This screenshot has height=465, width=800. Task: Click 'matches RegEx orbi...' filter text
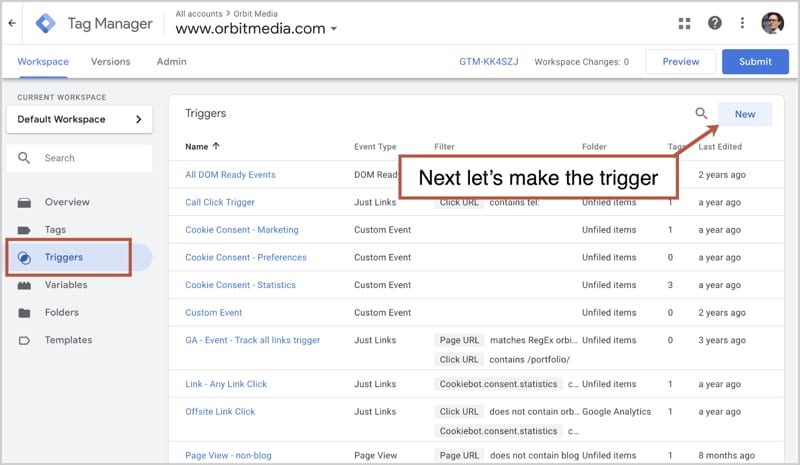click(x=534, y=340)
